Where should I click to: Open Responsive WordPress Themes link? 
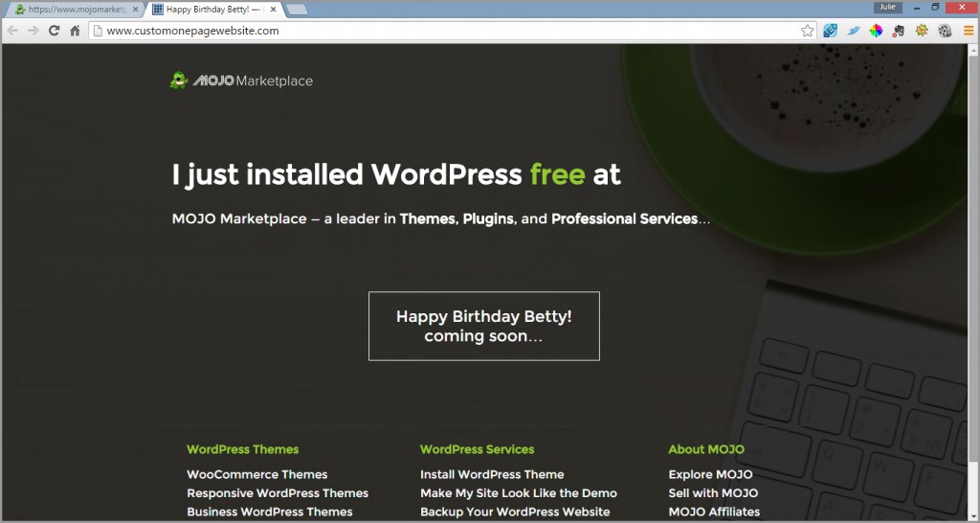click(x=278, y=493)
